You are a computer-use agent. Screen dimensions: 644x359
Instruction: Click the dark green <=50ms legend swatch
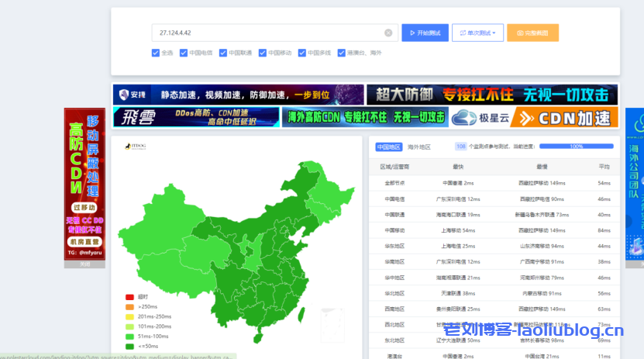coord(129,347)
